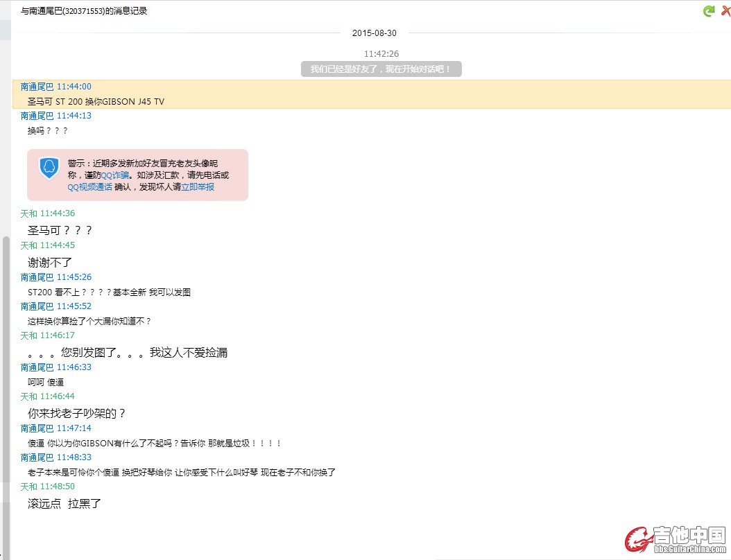Click message ST200 看不上 基本全新 我可以发图
The image size is (731, 560).
[109, 292]
